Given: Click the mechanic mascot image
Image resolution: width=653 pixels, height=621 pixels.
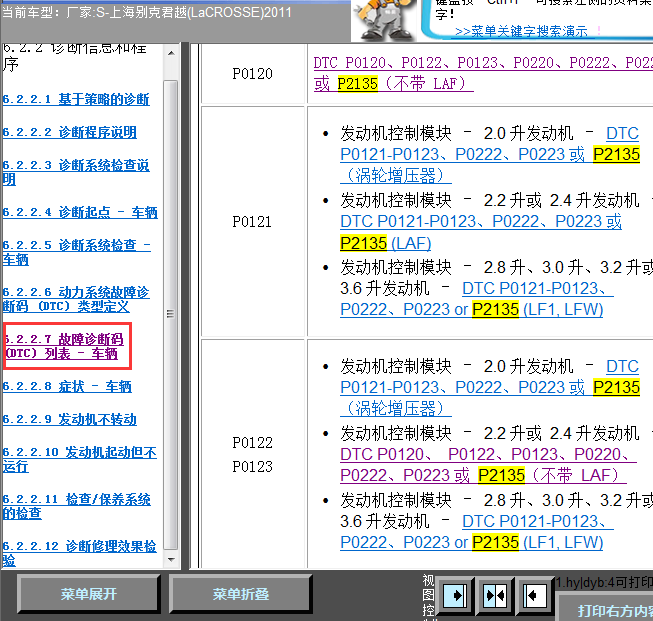Looking at the screenshot, I should pos(384,20).
